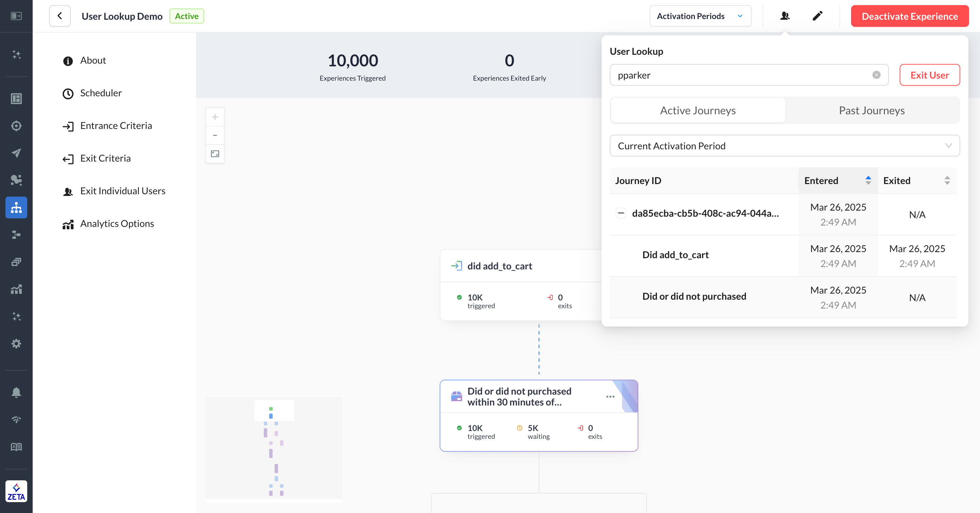Image resolution: width=980 pixels, height=513 pixels.
Task: Click the pencil edit icon
Action: coord(817,16)
